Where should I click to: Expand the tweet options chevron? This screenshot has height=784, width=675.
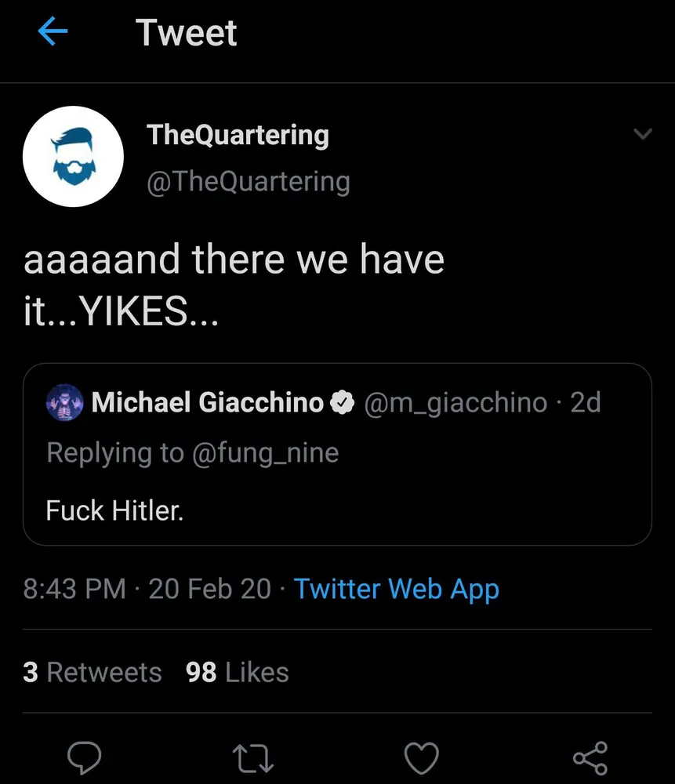[x=642, y=134]
